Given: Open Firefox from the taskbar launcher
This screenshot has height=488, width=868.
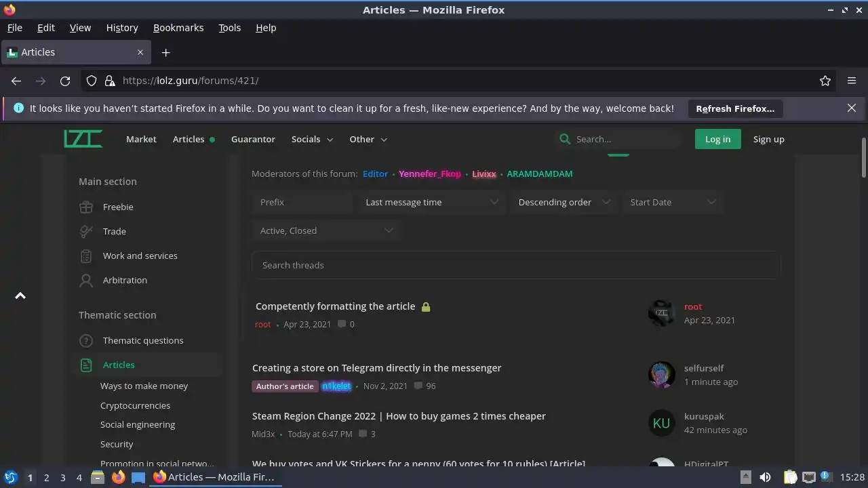Looking at the screenshot, I should point(119,477).
